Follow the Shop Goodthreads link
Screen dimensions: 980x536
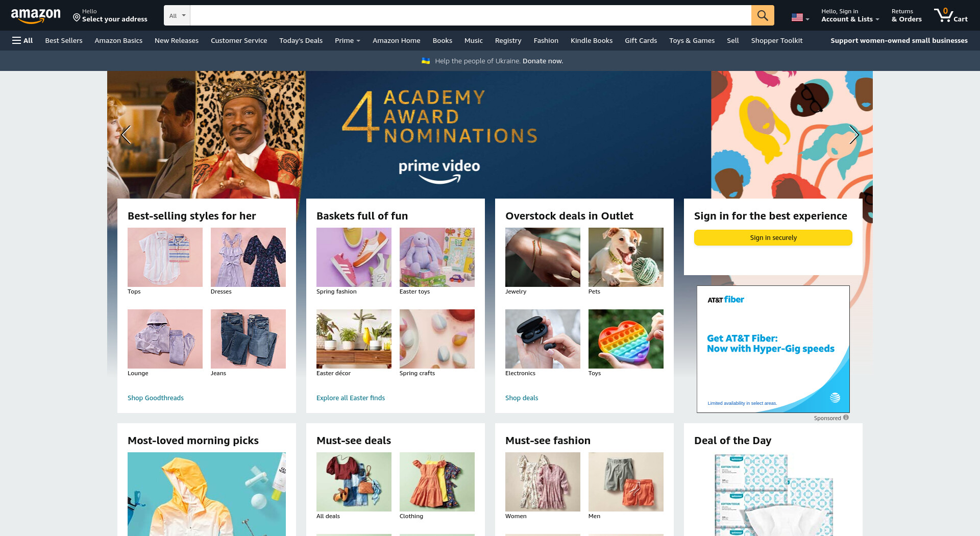pyautogui.click(x=156, y=398)
